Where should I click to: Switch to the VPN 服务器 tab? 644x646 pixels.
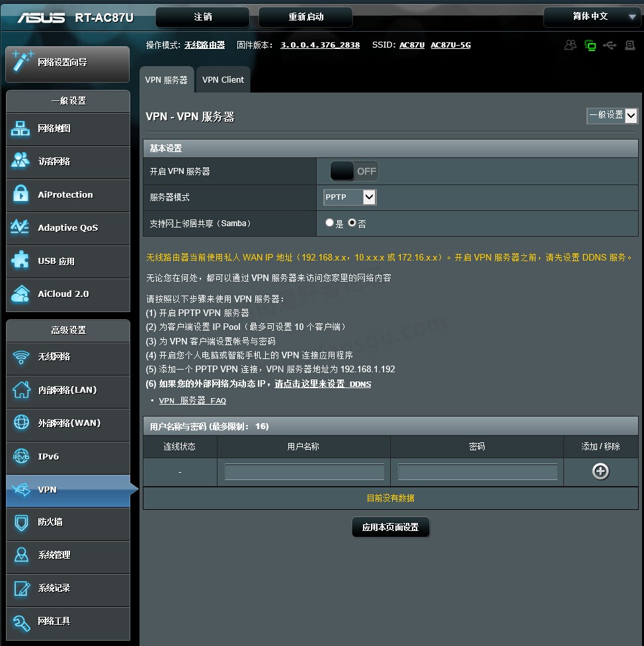167,79
